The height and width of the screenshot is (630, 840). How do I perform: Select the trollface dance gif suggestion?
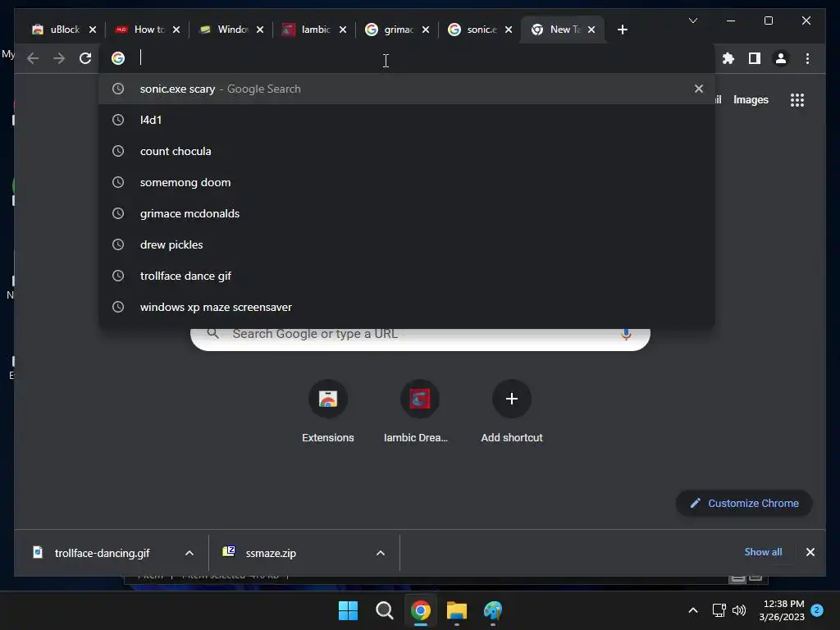(x=407, y=276)
